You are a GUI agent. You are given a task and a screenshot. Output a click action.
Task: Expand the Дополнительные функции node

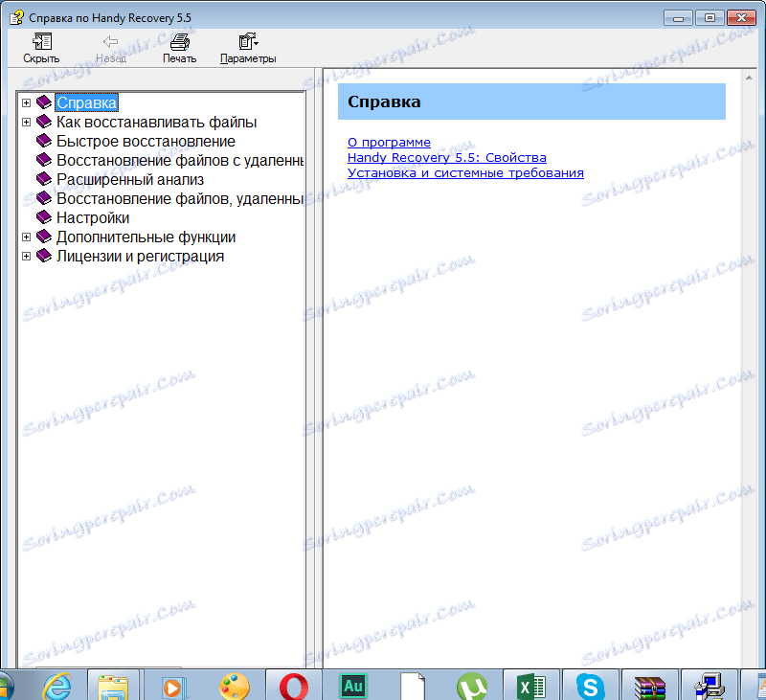(27, 237)
